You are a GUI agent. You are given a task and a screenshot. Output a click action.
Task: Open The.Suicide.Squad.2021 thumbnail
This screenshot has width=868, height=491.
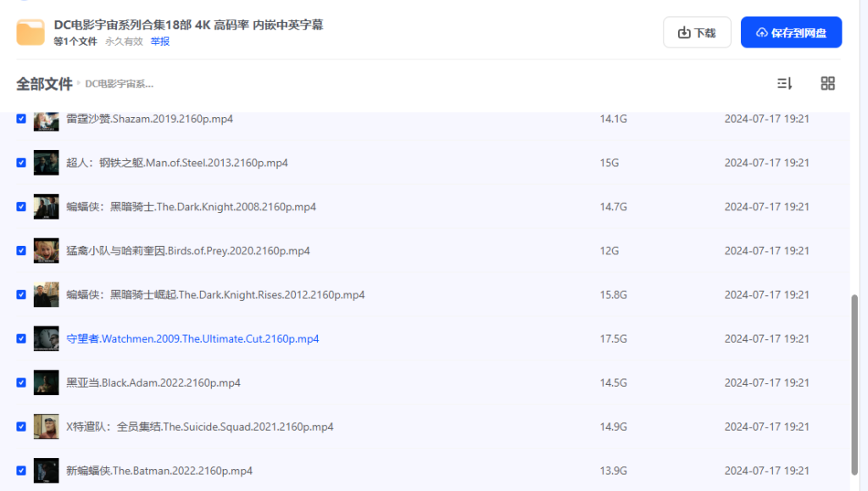46,427
